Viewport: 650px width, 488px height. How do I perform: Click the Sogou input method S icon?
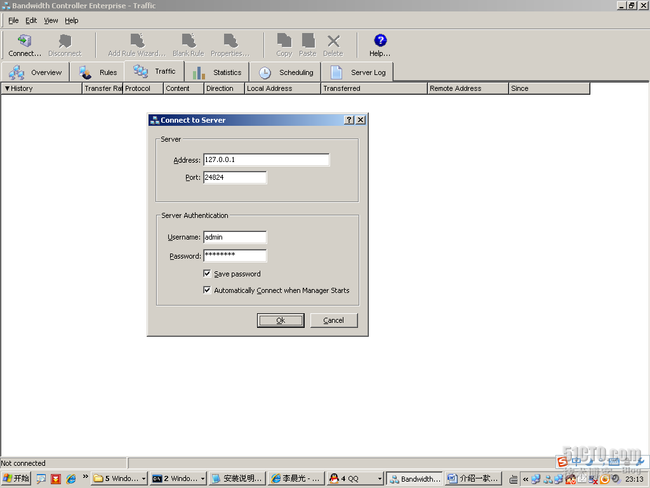(563, 461)
